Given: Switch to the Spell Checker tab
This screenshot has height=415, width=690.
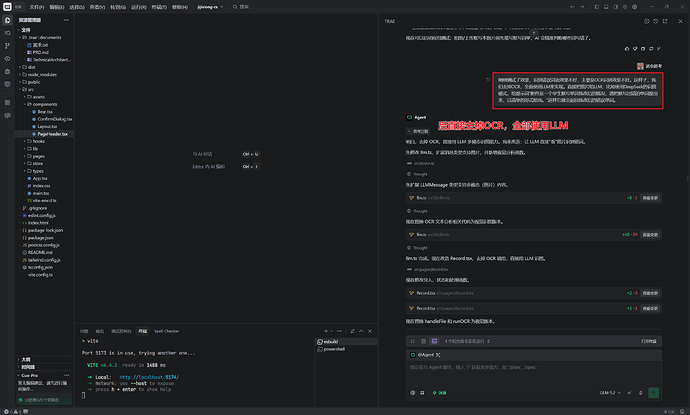Looking at the screenshot, I should [x=166, y=331].
